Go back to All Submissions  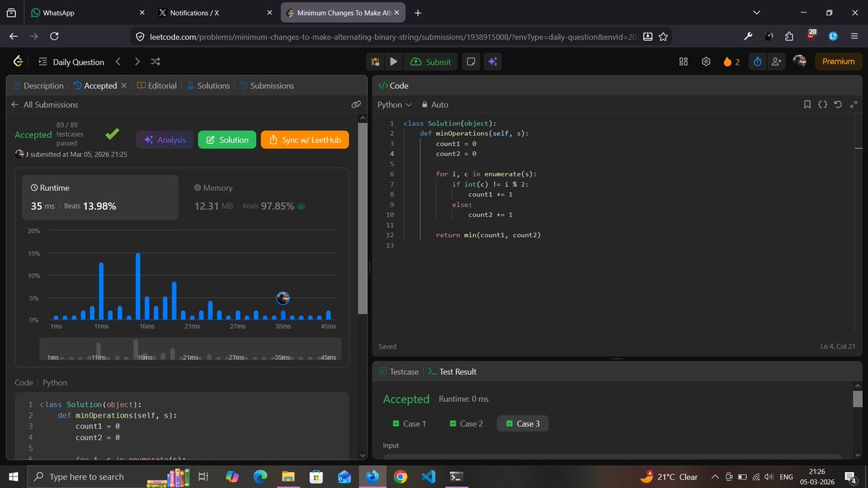(x=44, y=105)
